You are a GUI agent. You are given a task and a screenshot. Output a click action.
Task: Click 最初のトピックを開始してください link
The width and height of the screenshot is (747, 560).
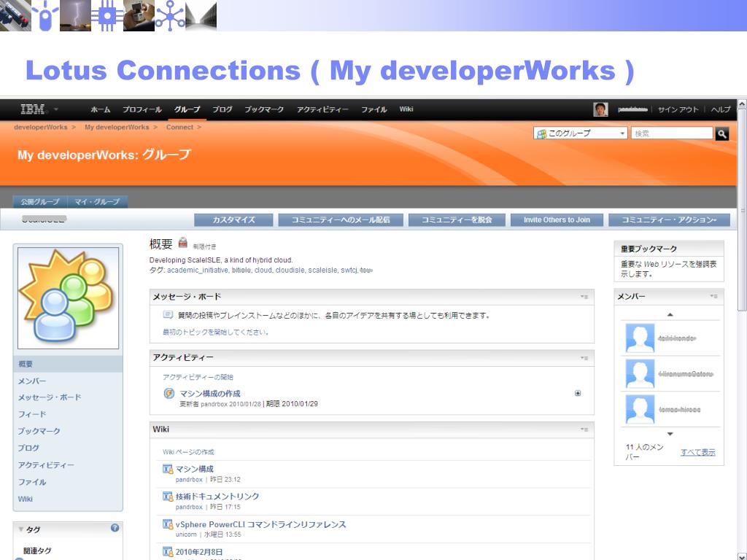pos(215,332)
